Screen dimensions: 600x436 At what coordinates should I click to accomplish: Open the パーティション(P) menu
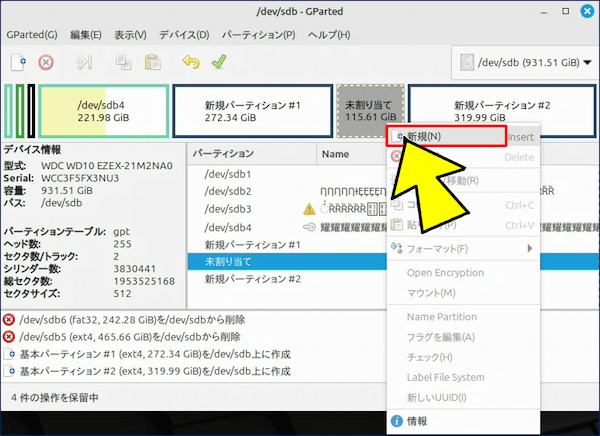pos(258,34)
